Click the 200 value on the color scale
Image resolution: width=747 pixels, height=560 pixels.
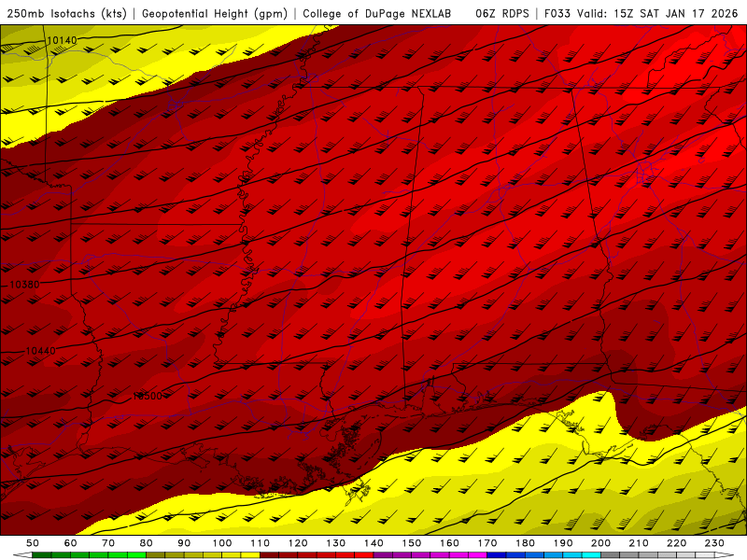pyautogui.click(x=600, y=543)
